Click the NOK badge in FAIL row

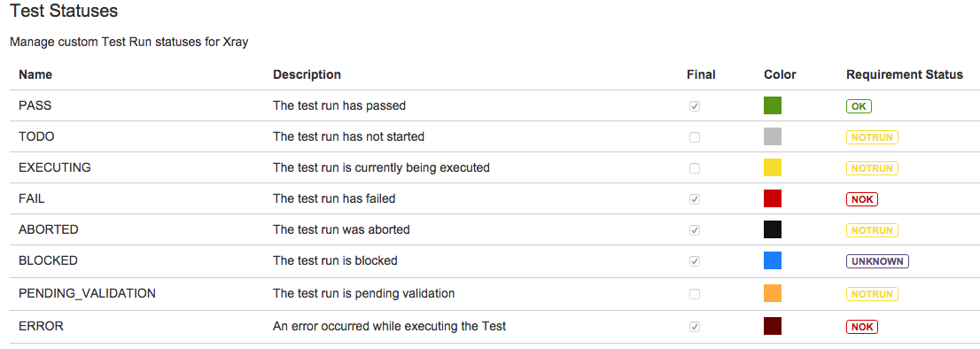tap(862, 199)
